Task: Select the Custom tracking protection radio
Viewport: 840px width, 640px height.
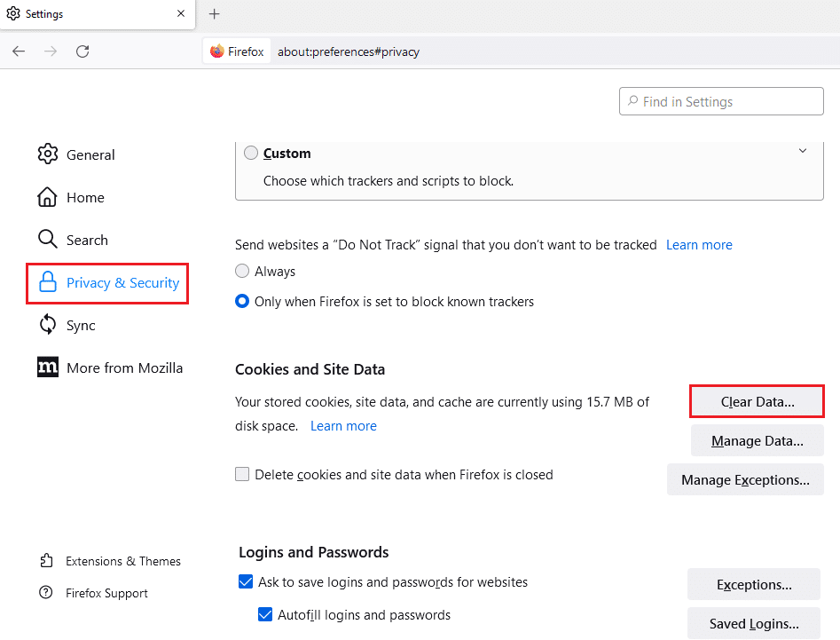Action: pyautogui.click(x=251, y=153)
